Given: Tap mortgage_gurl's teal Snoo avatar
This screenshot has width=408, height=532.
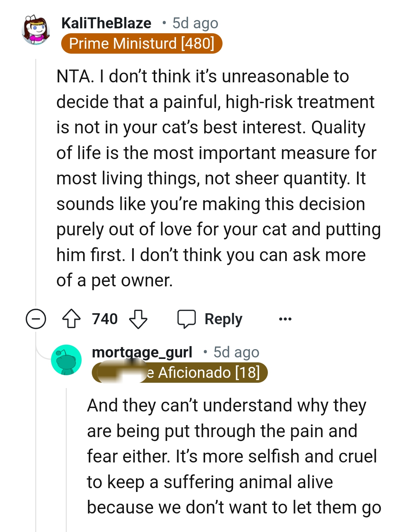Looking at the screenshot, I should [66, 360].
